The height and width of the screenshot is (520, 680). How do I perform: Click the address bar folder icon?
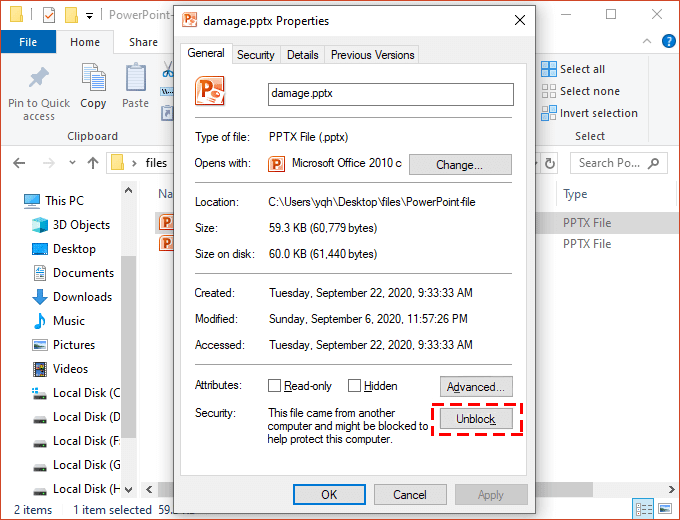pos(118,163)
